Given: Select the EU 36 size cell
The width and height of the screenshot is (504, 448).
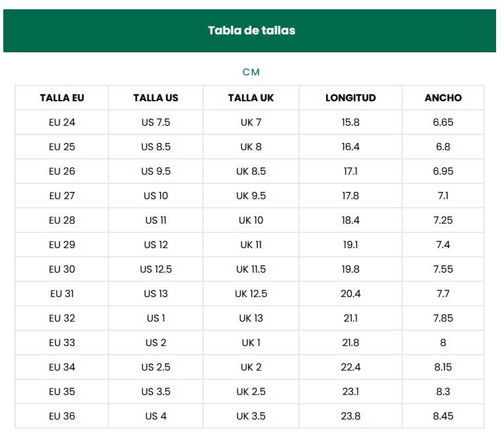Looking at the screenshot, I should click(62, 416).
